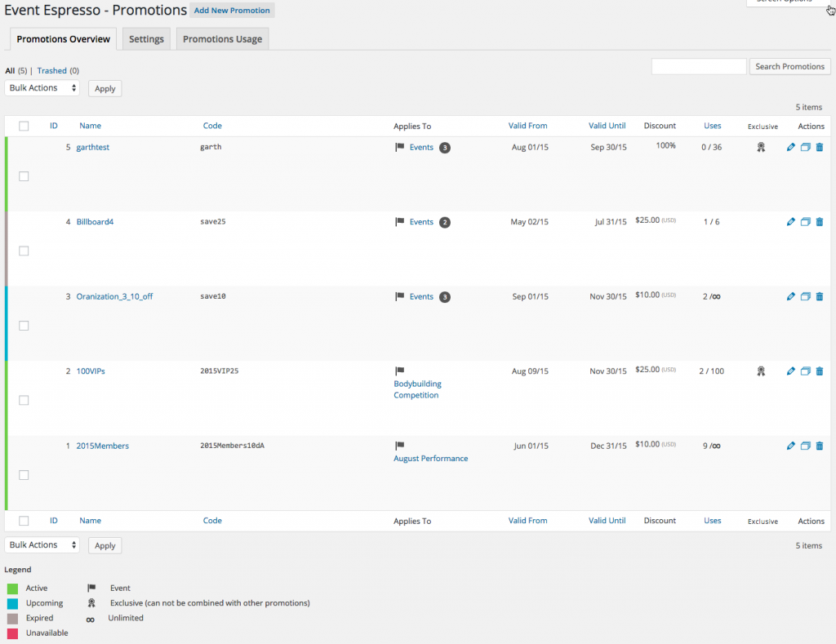The height and width of the screenshot is (644, 836).
Task: Click the blue Upcoming legend swatch
Action: (x=13, y=603)
